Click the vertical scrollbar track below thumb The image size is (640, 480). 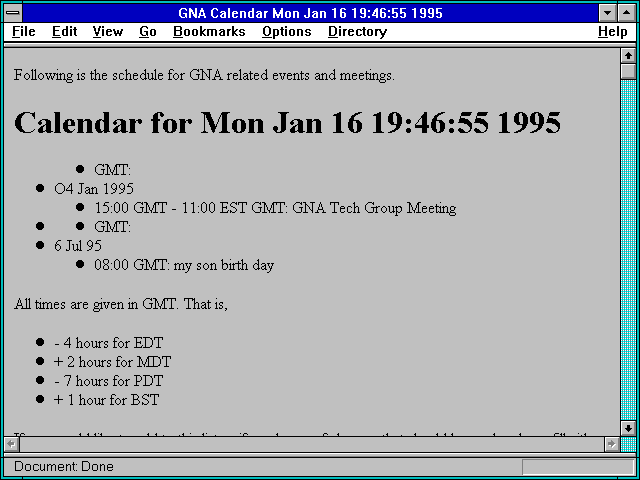pos(628,250)
